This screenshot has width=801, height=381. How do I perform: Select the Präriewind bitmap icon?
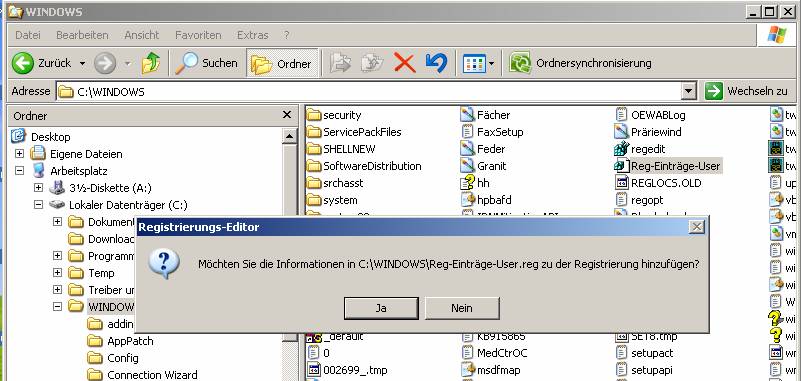click(x=621, y=132)
